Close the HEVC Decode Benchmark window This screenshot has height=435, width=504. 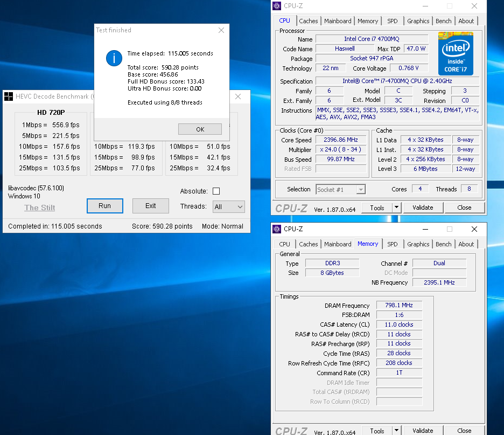coord(238,96)
